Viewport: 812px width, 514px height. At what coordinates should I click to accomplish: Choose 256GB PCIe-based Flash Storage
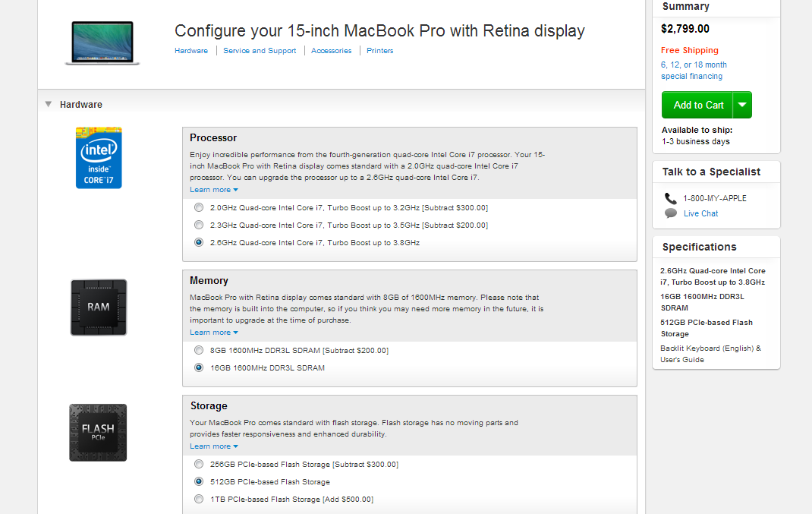coord(199,464)
